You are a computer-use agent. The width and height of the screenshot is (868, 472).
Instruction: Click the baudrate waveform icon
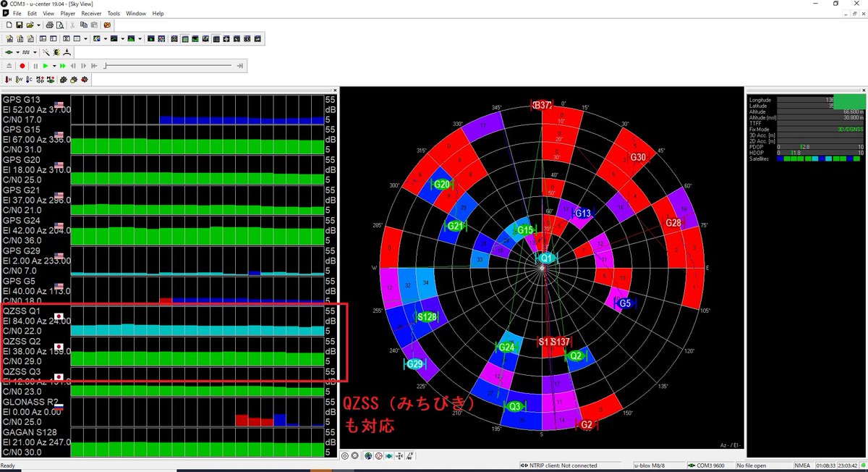[26, 52]
